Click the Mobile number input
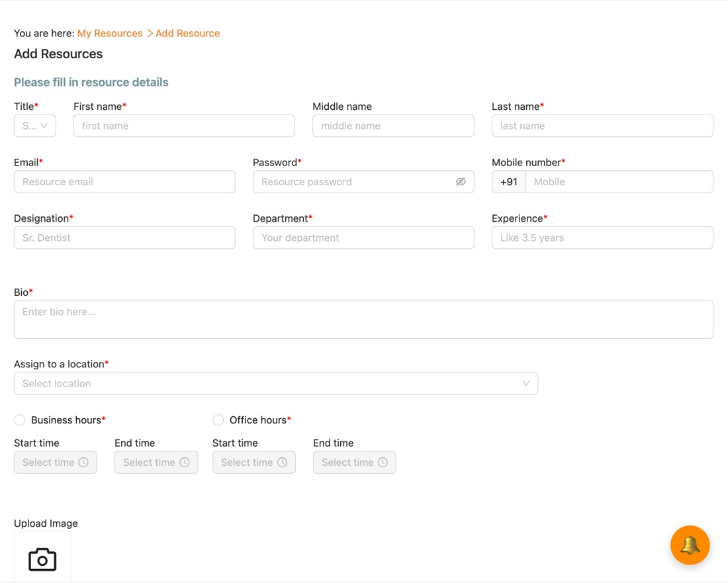Viewport: 728px width, 583px height. coord(619,182)
